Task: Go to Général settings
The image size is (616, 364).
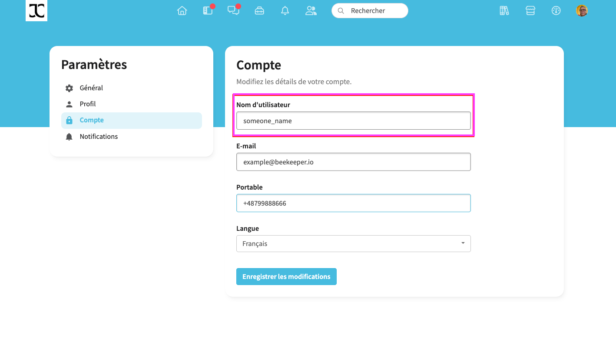Action: (132, 88)
